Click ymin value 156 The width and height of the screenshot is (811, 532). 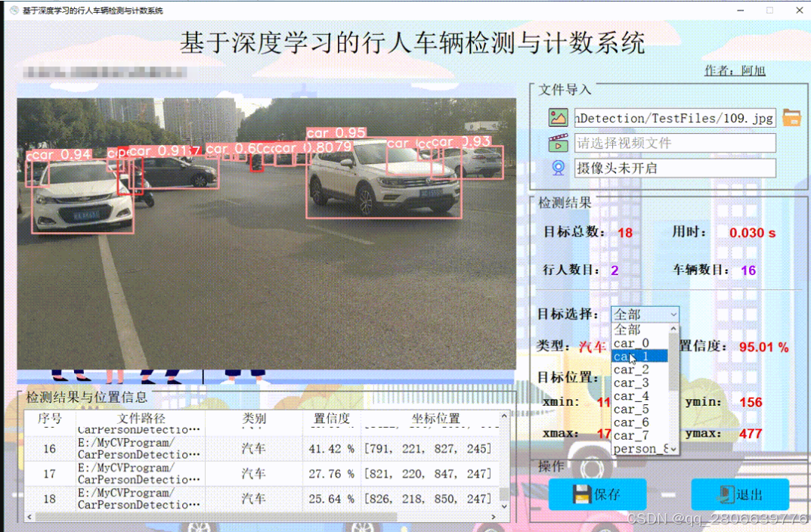pyautogui.click(x=751, y=402)
